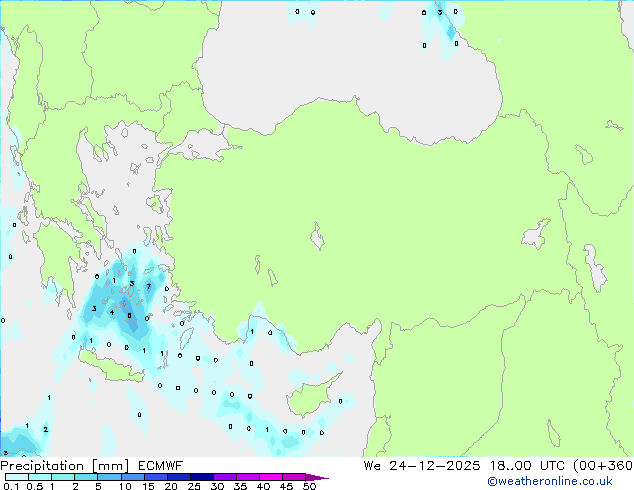Pick the 15–20 mm legend swatch

[156, 477]
